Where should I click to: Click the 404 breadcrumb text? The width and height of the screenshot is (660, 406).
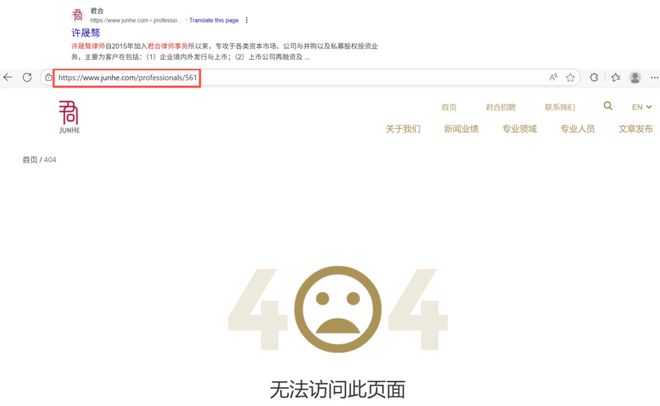click(x=50, y=160)
